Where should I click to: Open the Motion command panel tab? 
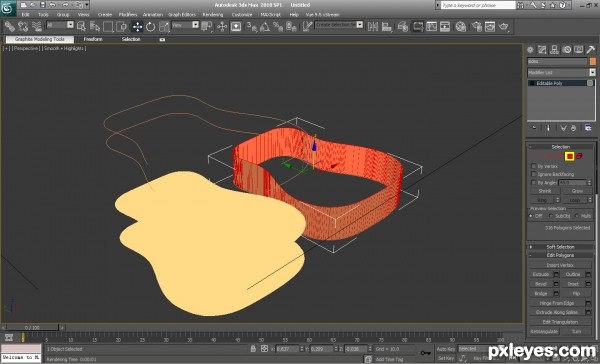point(566,49)
